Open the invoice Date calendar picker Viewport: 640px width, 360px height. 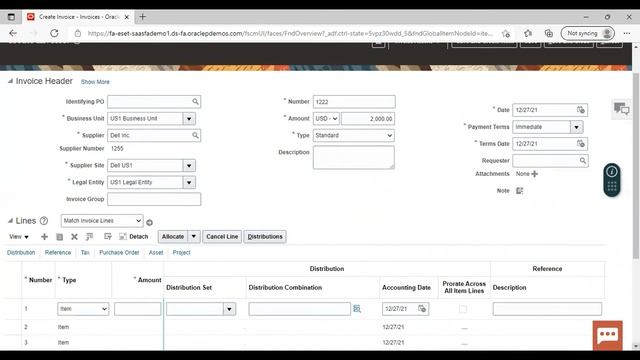tap(580, 110)
